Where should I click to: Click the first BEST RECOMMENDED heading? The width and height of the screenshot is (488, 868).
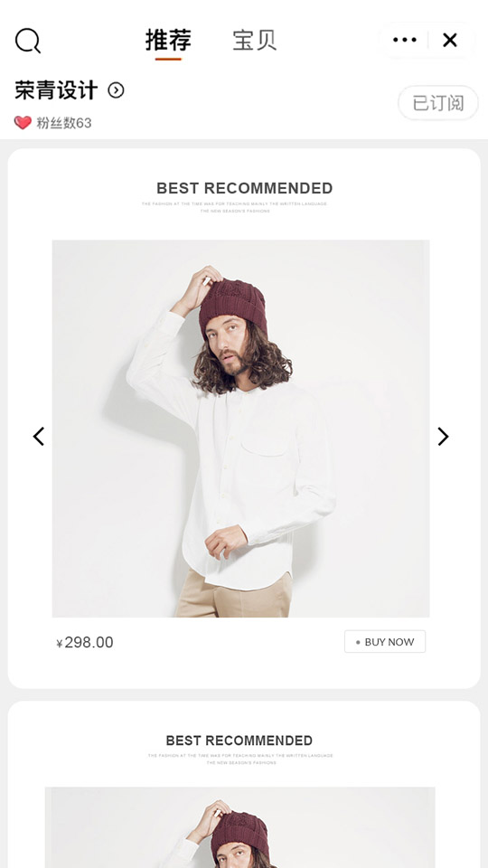click(245, 188)
